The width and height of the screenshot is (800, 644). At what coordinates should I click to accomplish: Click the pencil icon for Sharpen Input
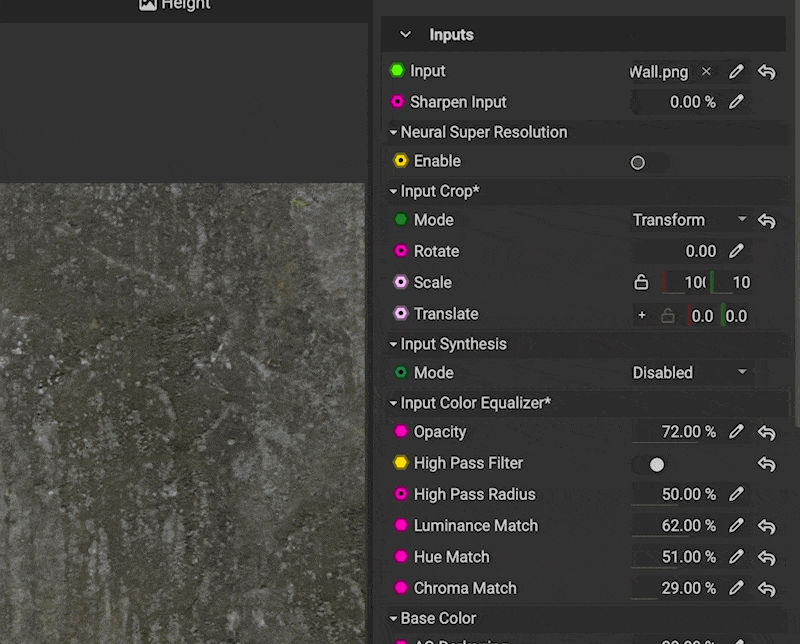coord(736,102)
